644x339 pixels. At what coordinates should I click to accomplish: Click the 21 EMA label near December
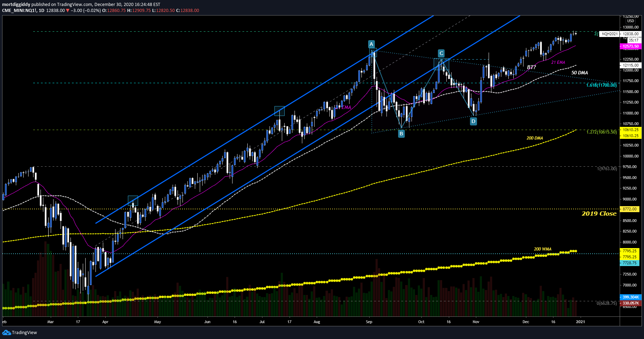click(x=558, y=62)
